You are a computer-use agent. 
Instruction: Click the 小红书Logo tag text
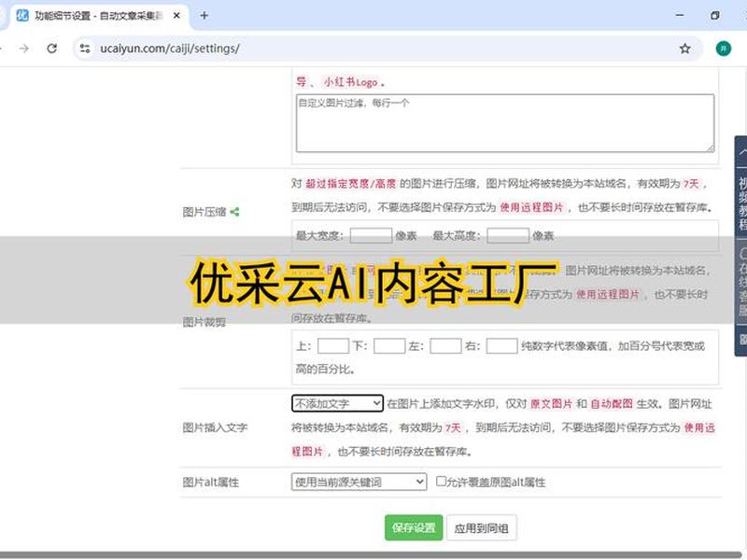(x=351, y=82)
